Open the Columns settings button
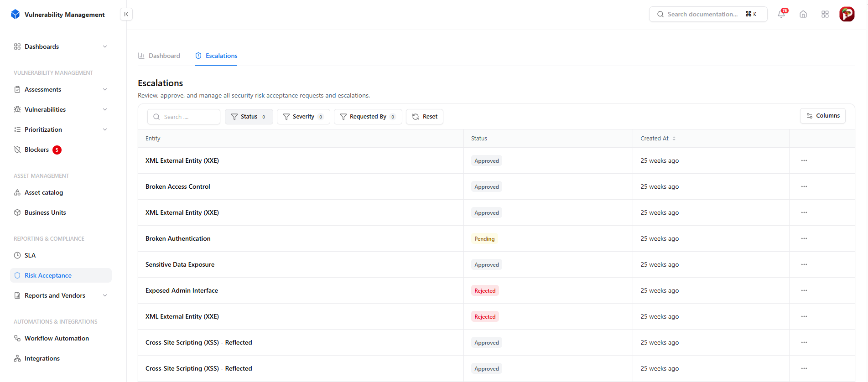 (823, 116)
